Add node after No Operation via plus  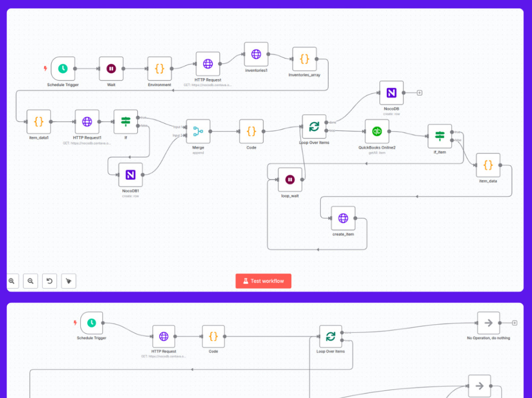(x=514, y=323)
